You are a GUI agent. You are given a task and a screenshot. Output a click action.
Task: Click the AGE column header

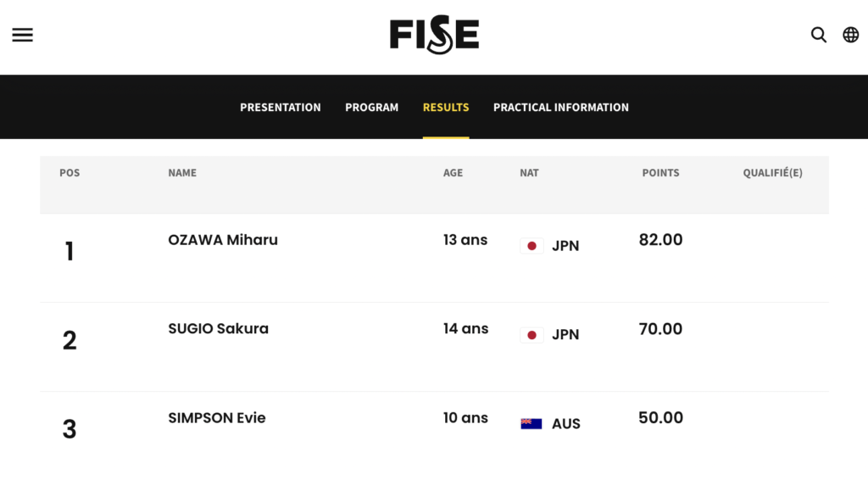click(453, 173)
